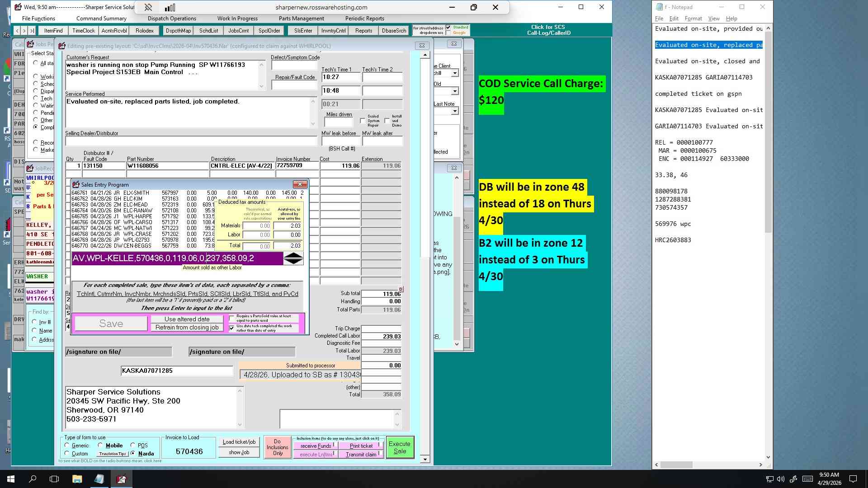Open the Dispatch Operations menu
The height and width of the screenshot is (488, 868).
172,19
